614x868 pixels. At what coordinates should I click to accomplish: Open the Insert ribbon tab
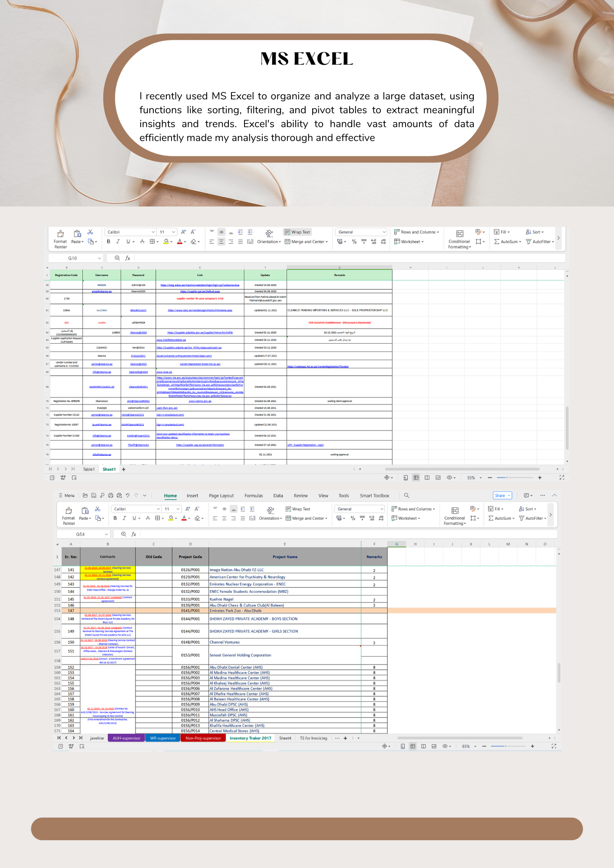coord(192,496)
